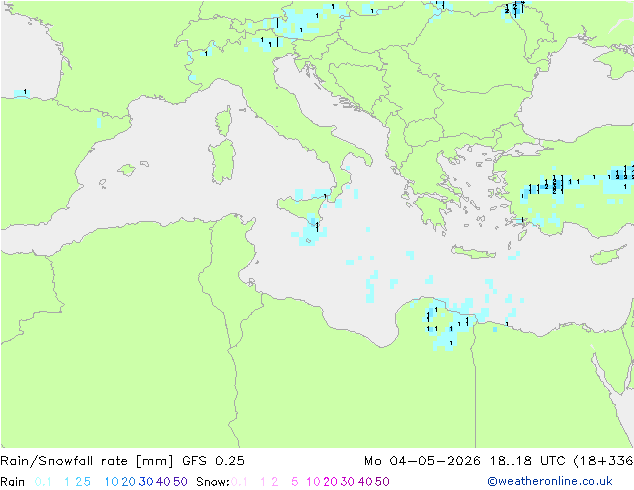Select the Rain 40 legend color value

tap(163, 482)
